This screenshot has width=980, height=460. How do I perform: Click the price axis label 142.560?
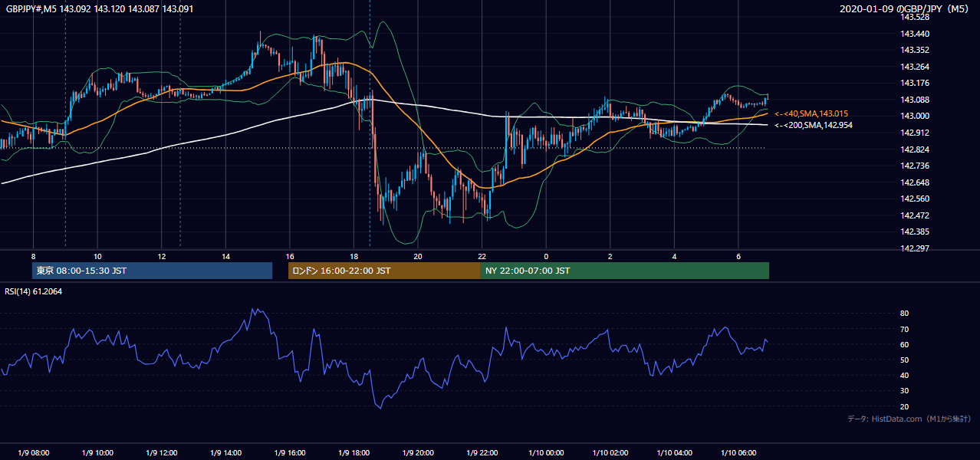point(915,199)
